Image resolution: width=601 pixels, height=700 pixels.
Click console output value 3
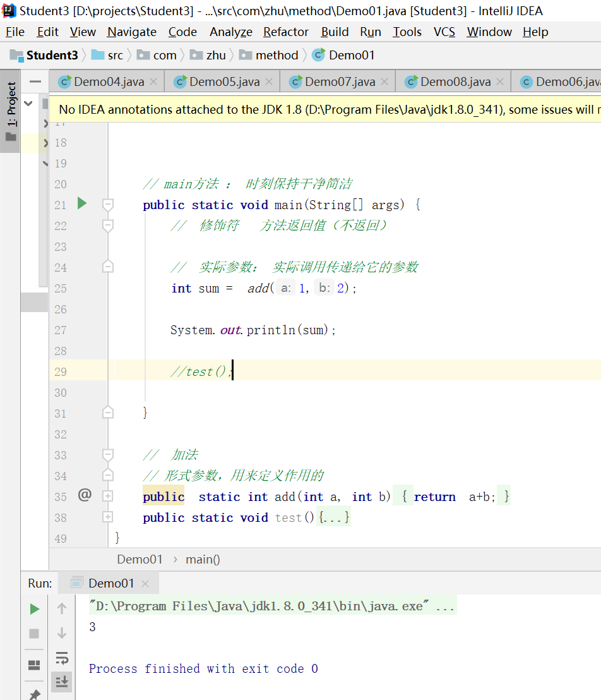(92, 627)
